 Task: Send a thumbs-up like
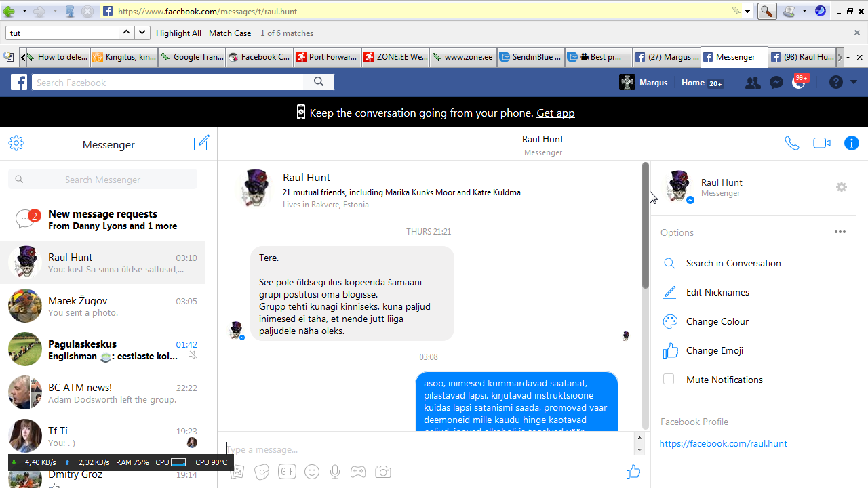tap(633, 472)
